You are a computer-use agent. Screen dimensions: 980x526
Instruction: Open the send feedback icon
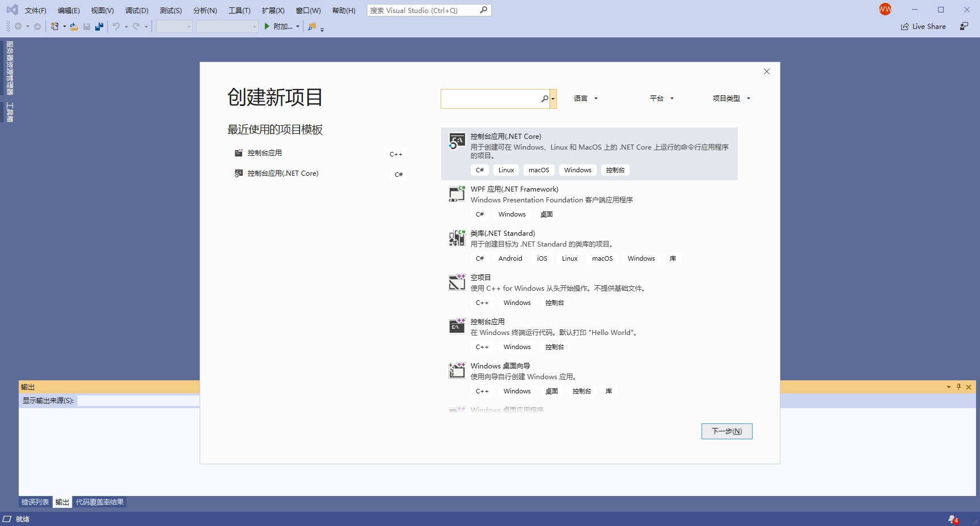(964, 26)
